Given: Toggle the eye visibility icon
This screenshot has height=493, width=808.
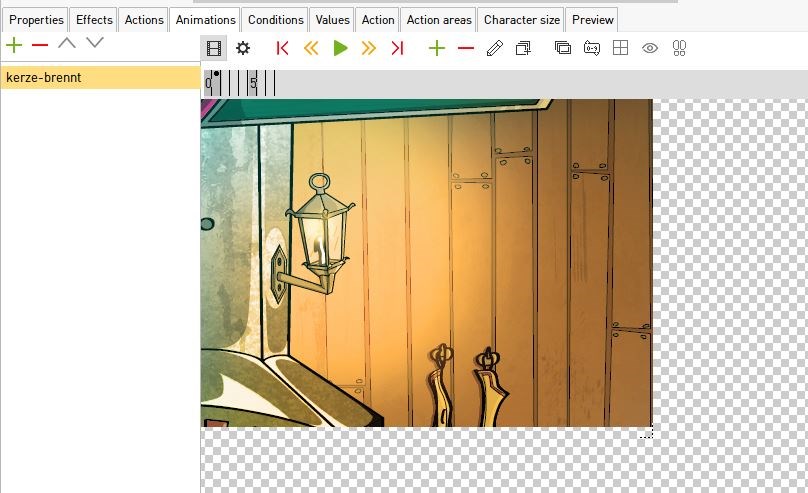Looking at the screenshot, I should click(x=650, y=48).
